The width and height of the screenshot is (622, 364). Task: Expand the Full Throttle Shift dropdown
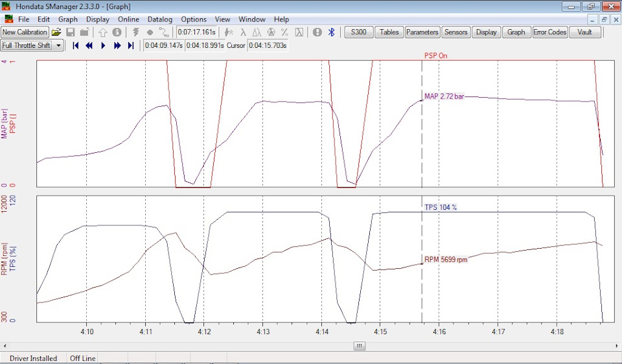point(59,45)
